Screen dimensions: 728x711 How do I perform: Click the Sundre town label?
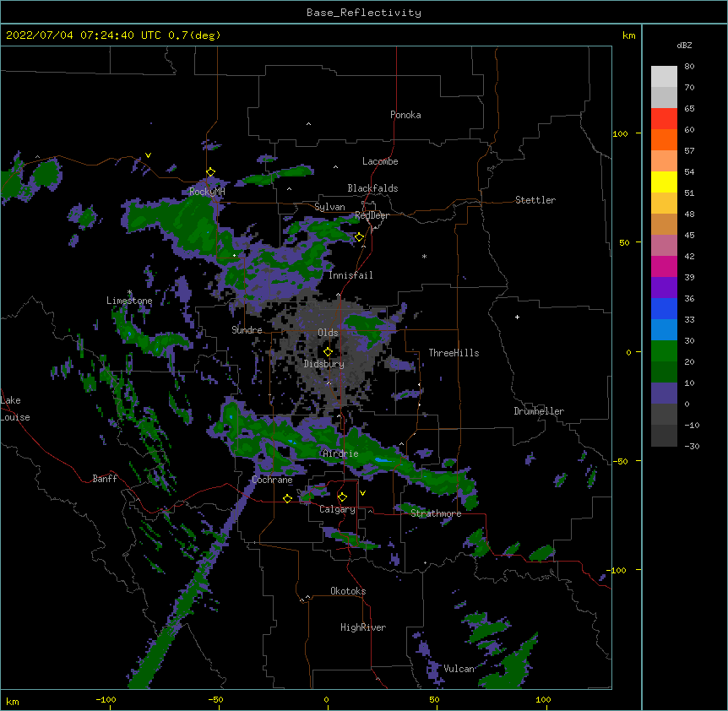(x=247, y=330)
